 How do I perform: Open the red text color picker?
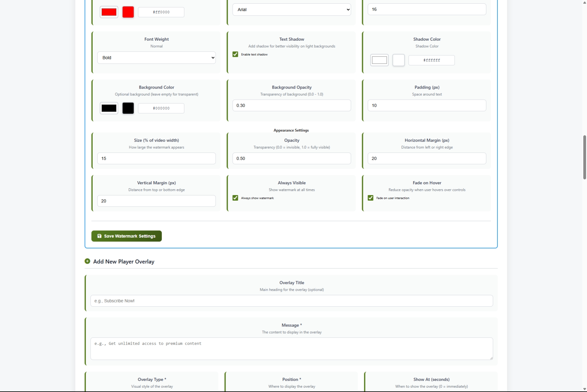point(109,12)
